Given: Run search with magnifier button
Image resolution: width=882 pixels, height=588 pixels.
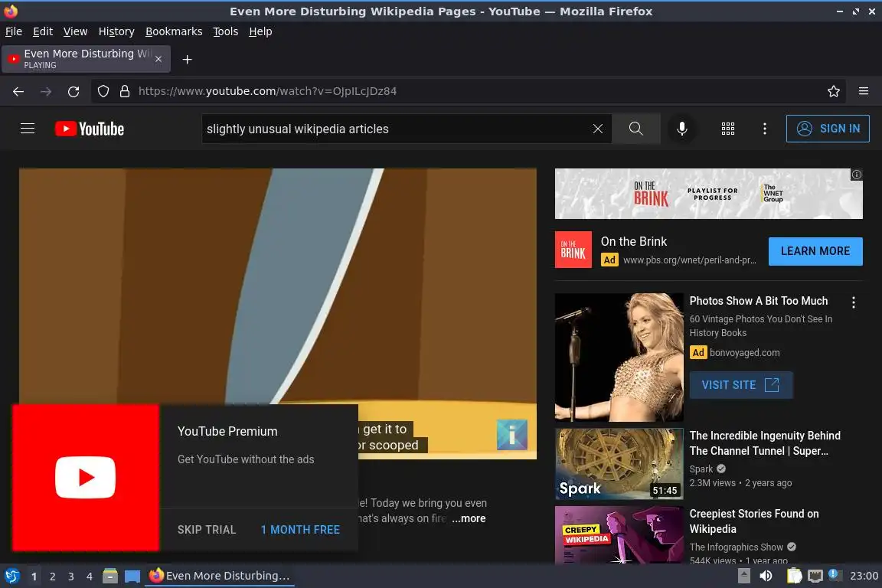Looking at the screenshot, I should pyautogui.click(x=635, y=129).
